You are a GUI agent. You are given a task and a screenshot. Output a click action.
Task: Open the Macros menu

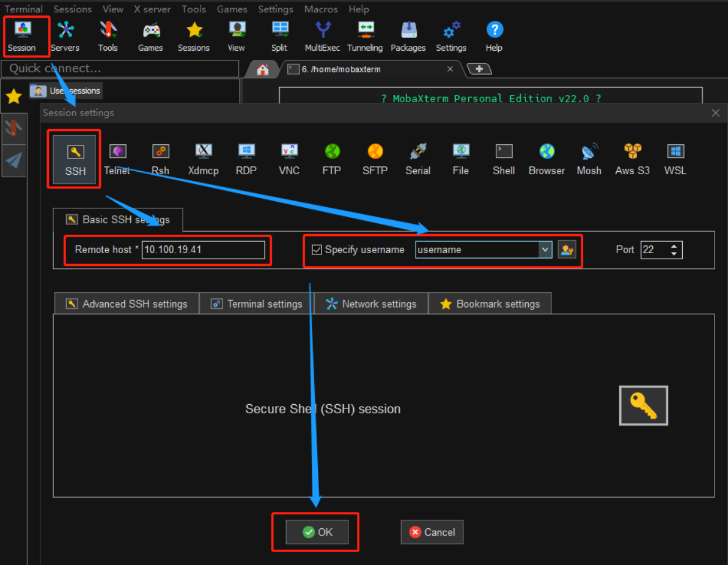click(321, 9)
